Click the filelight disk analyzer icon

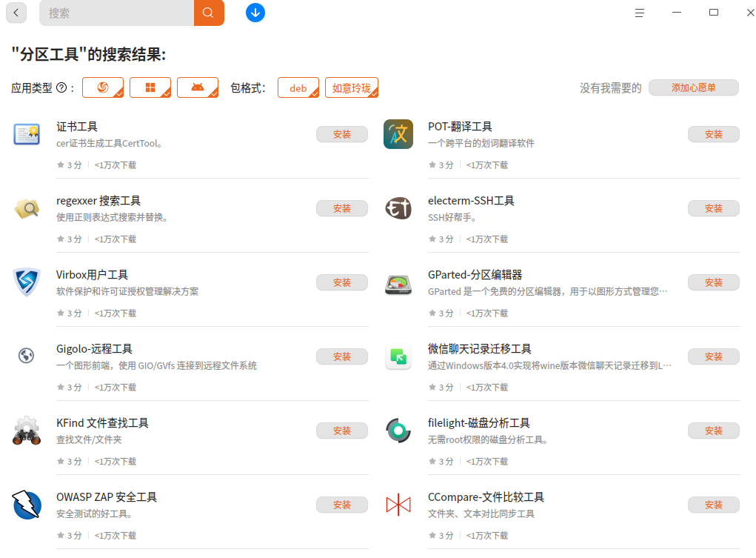pyautogui.click(x=398, y=431)
